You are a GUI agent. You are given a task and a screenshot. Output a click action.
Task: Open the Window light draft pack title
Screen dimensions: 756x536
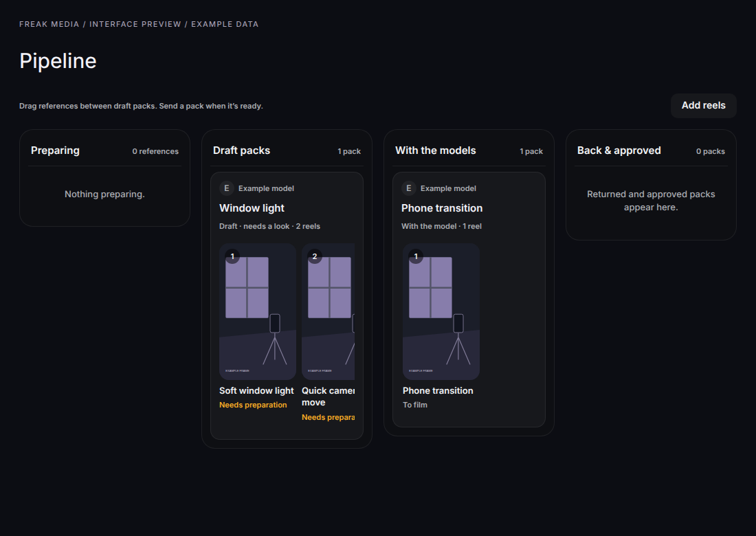(x=252, y=208)
